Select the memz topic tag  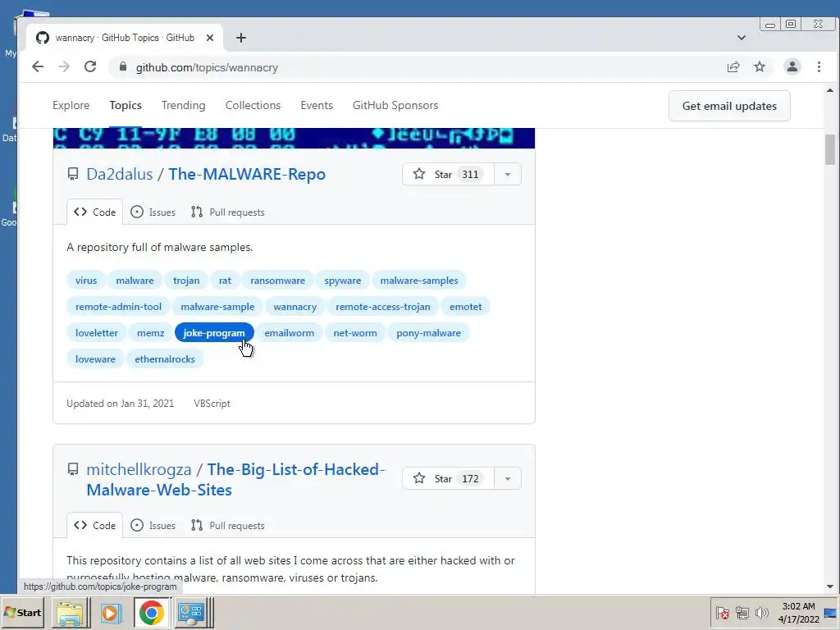151,333
